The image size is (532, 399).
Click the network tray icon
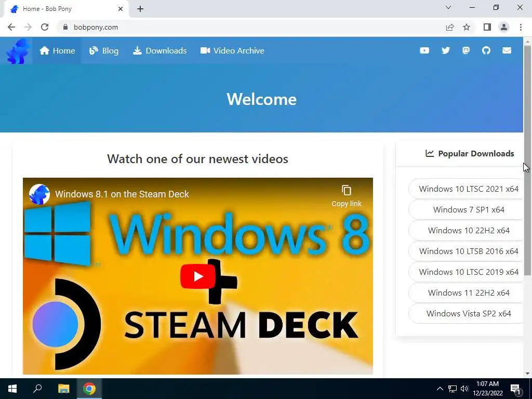point(453,389)
